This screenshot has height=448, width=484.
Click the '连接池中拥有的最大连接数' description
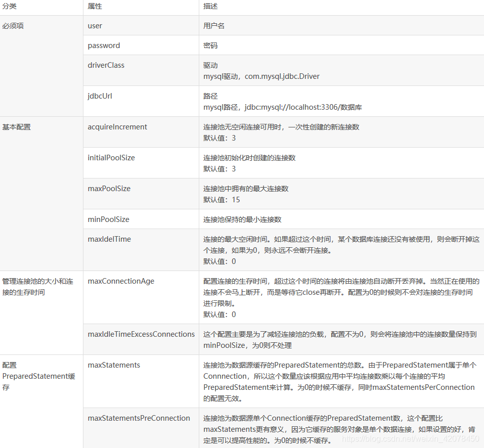pos(246,189)
